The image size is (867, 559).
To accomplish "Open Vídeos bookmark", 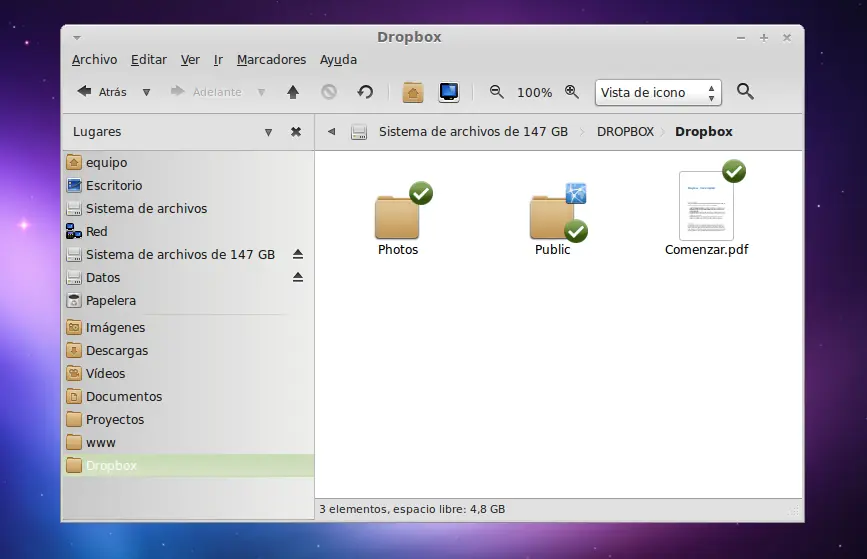I will (188, 373).
